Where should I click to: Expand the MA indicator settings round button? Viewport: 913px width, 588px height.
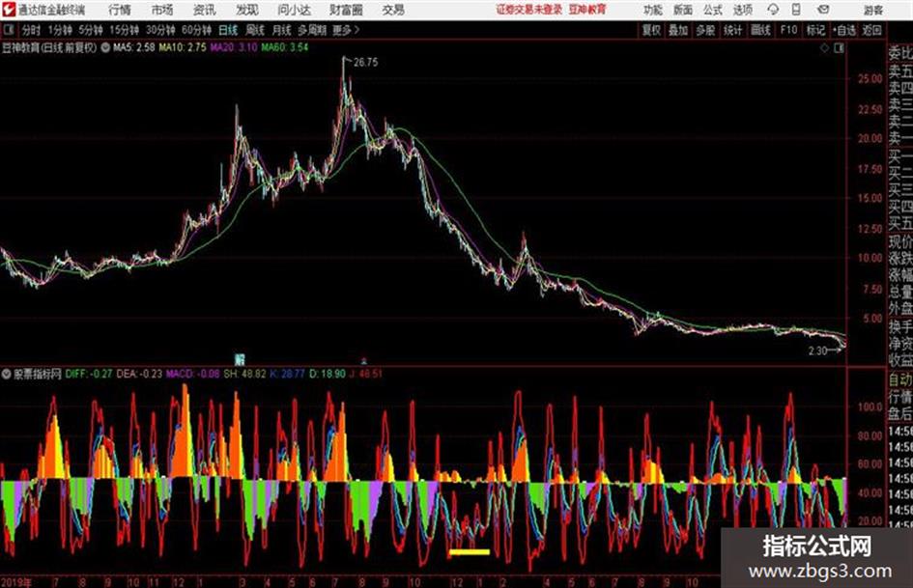tap(105, 47)
